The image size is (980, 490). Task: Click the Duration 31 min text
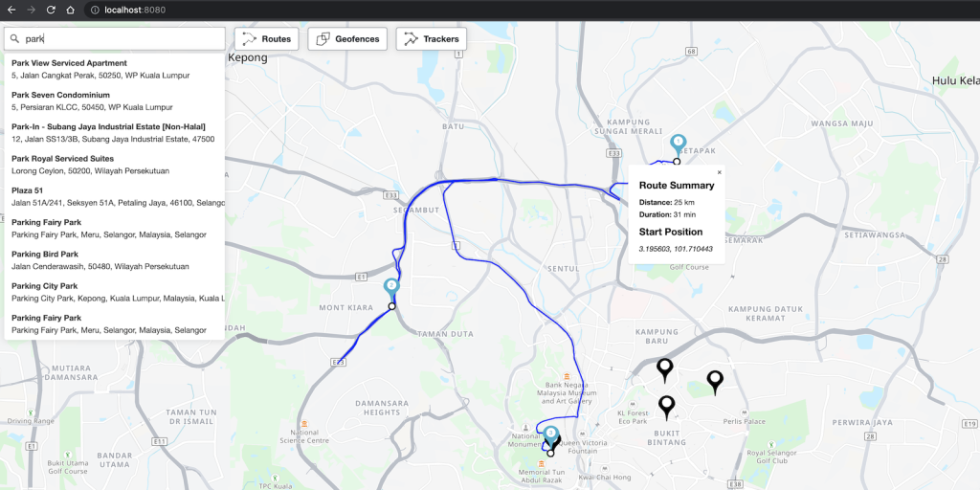coord(667,215)
